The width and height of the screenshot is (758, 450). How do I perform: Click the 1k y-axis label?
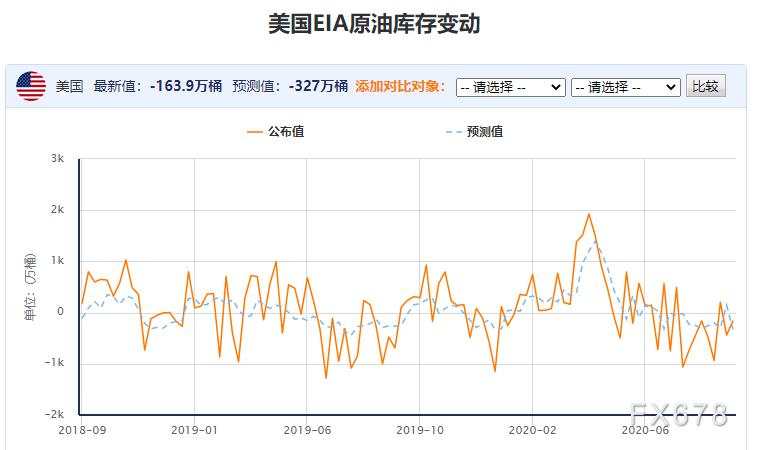click(57, 261)
